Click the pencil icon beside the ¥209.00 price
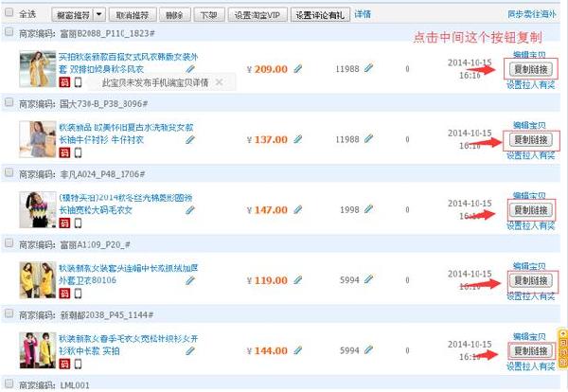The image size is (568, 392). pyautogui.click(x=298, y=69)
